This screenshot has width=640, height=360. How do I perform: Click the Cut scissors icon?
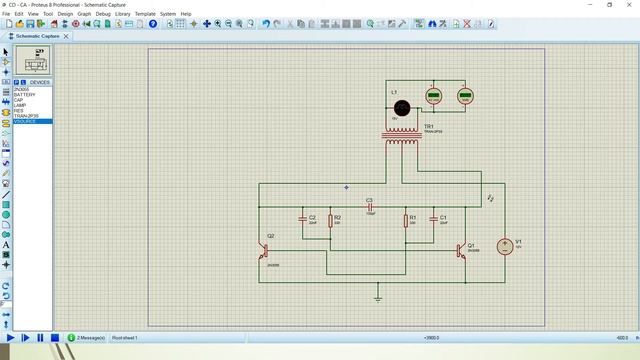click(290, 24)
